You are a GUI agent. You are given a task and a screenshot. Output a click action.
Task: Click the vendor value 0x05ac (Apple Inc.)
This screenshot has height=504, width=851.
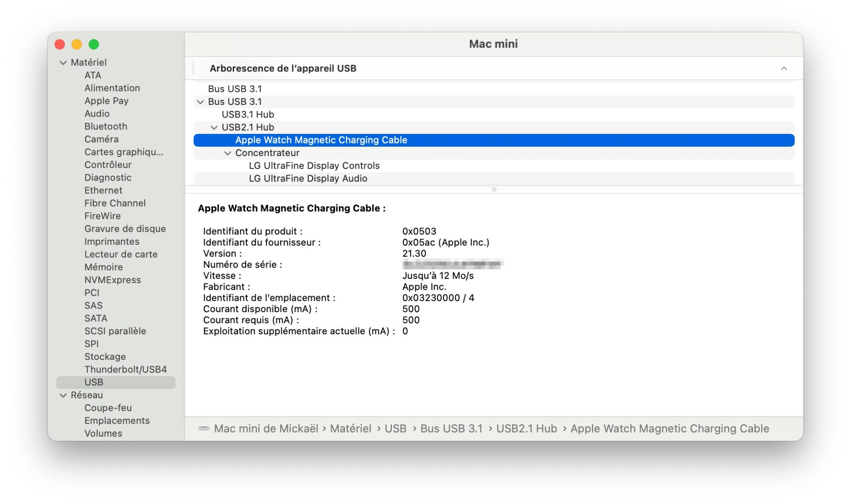pyautogui.click(x=445, y=242)
